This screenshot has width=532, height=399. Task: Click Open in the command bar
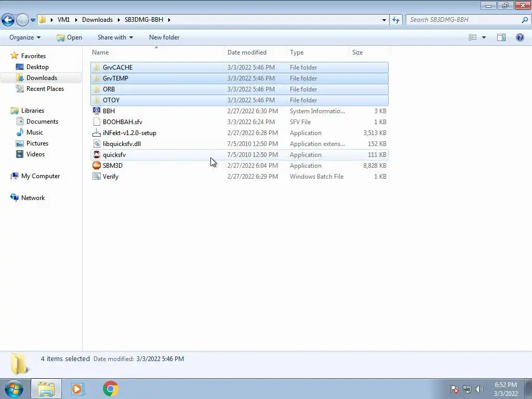(x=70, y=37)
